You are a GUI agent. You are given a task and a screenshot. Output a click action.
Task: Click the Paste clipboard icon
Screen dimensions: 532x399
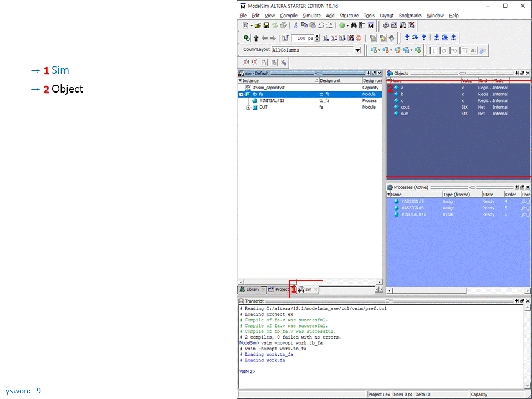click(x=313, y=25)
